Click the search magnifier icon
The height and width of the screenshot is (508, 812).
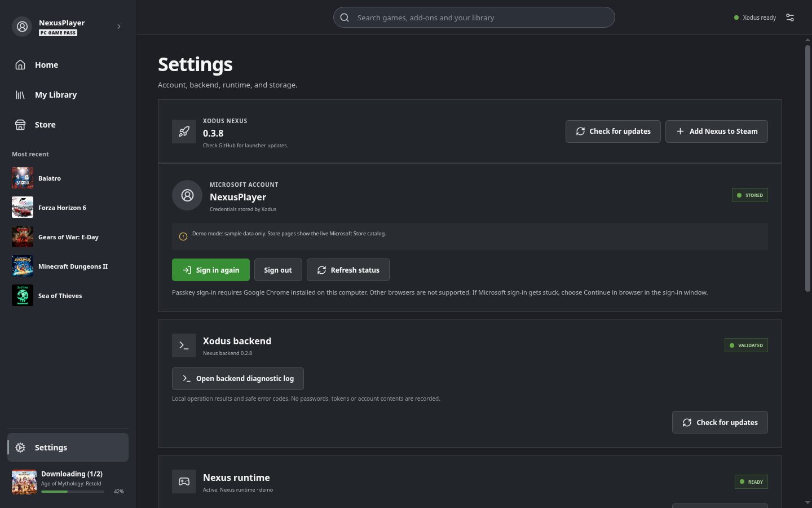click(345, 17)
